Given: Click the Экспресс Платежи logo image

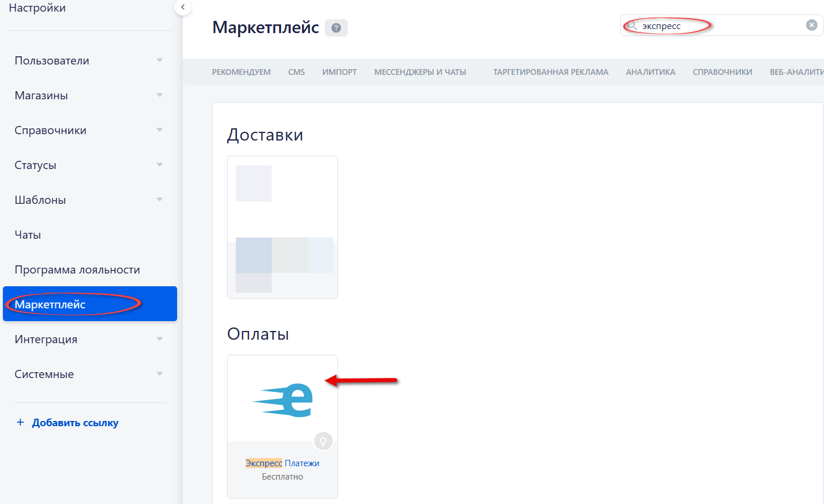Looking at the screenshot, I should click(x=282, y=399).
